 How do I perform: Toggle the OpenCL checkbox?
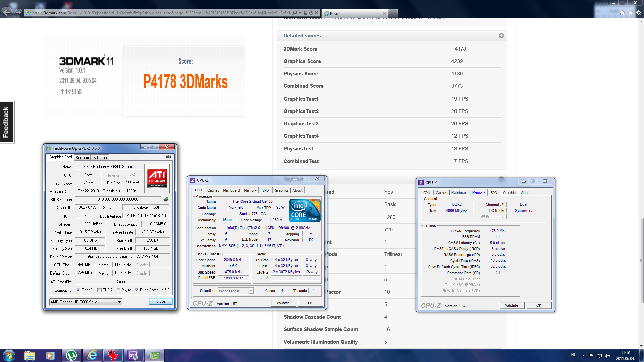point(78,290)
